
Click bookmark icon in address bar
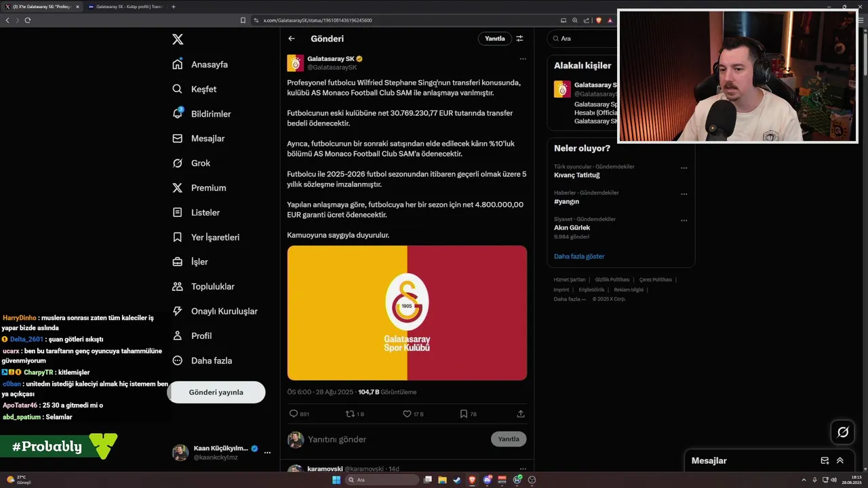[243, 20]
